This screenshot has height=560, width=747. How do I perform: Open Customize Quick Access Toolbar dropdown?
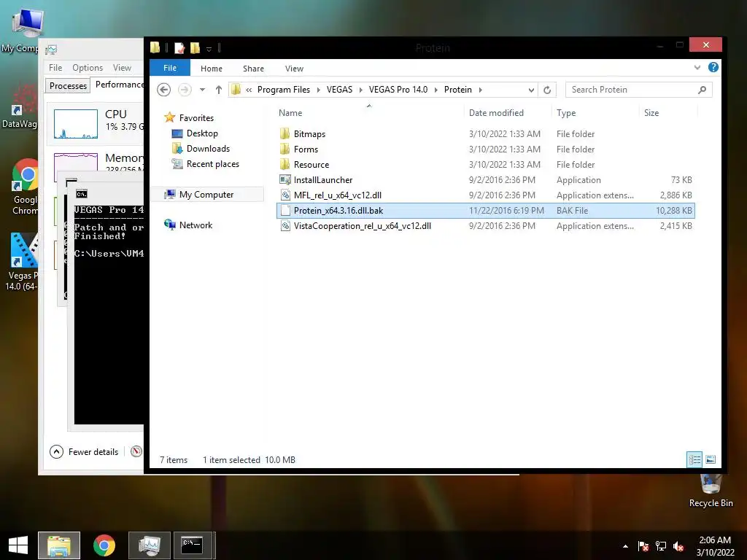pyautogui.click(x=209, y=49)
